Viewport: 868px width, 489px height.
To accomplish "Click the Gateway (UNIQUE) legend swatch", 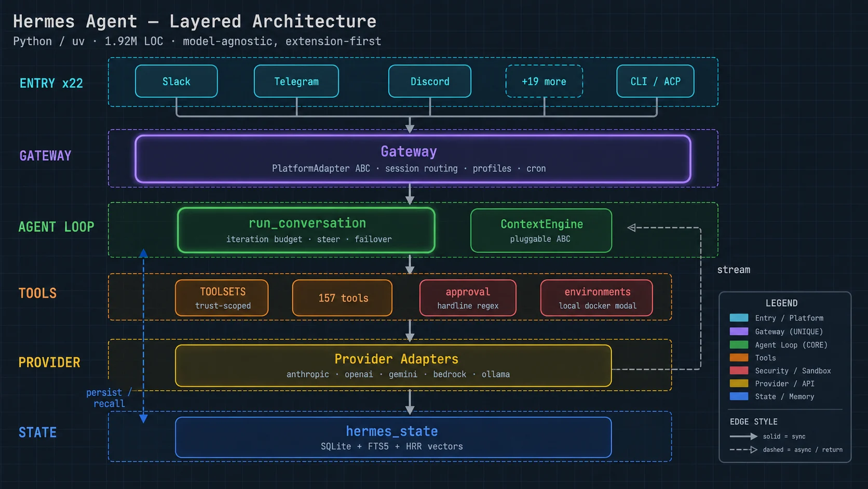I will (x=739, y=332).
